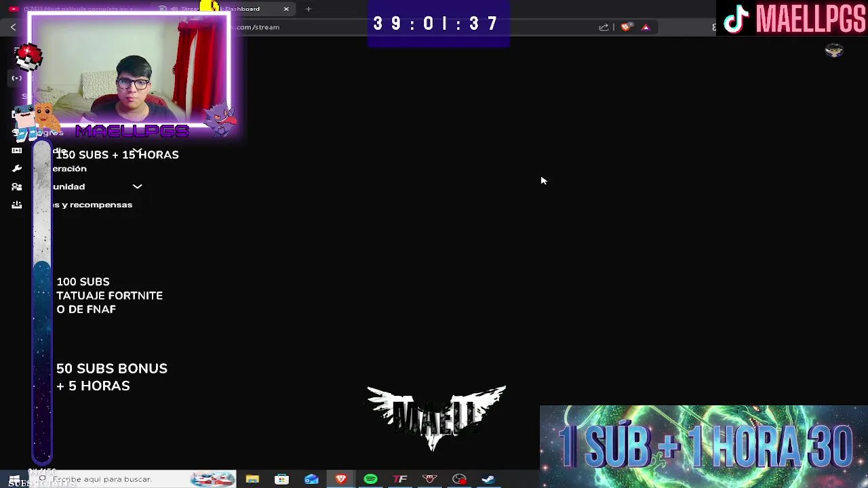Screen dimensions: 868x488
Task: Open a new browser tab
Action: click(x=309, y=9)
